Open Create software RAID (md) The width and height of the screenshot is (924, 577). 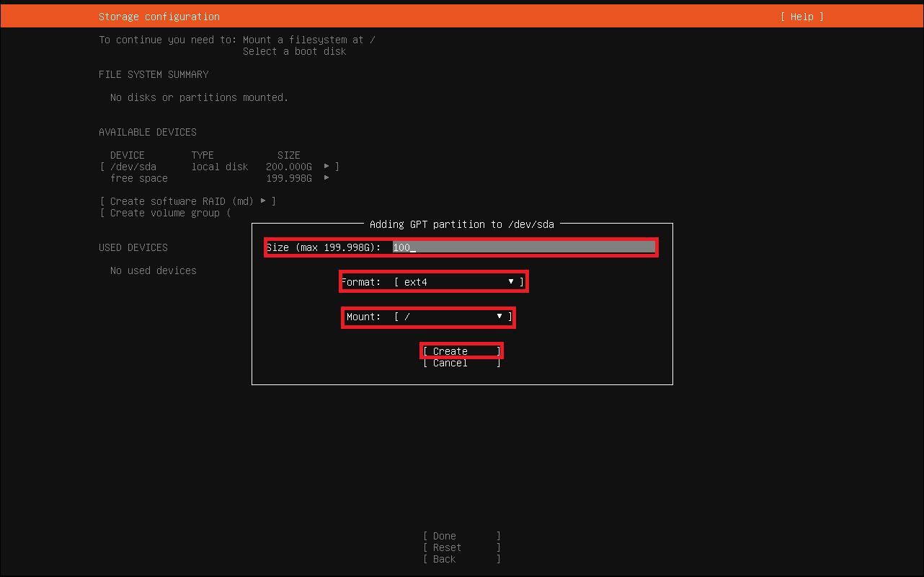point(188,201)
